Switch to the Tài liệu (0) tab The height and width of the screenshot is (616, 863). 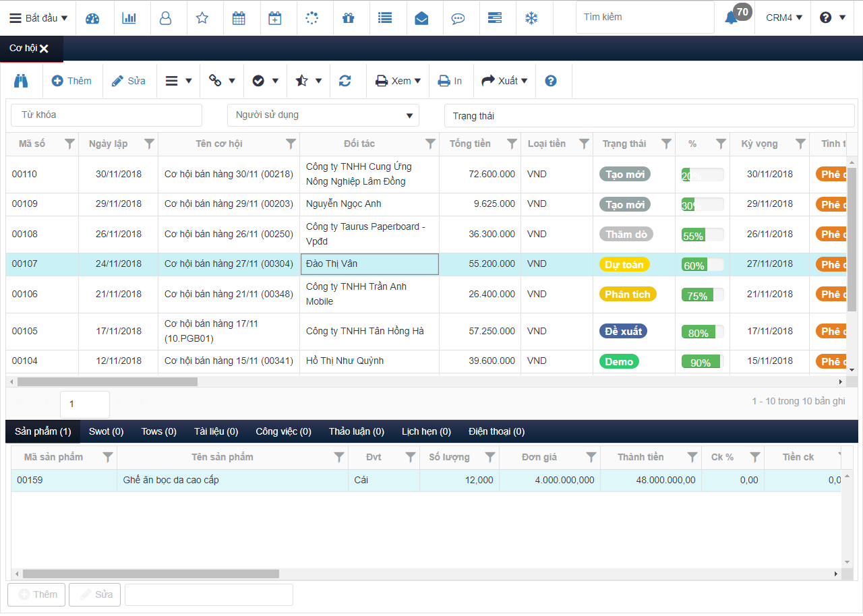[x=216, y=431]
